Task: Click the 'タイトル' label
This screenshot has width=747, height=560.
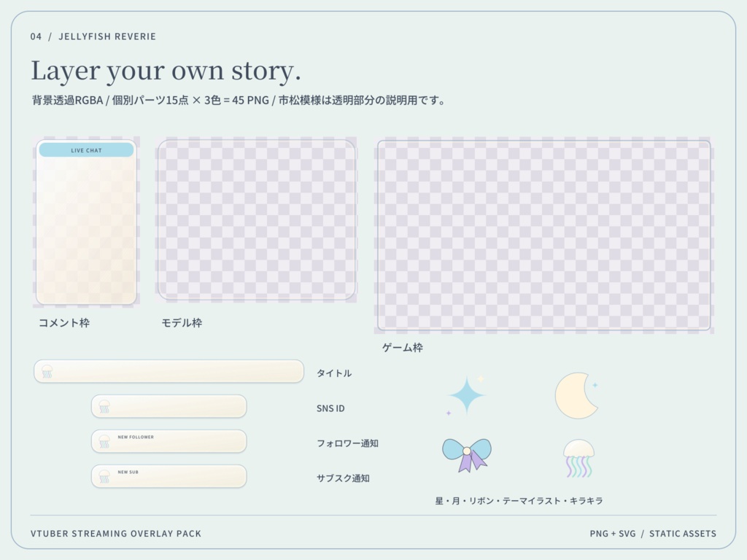Action: pyautogui.click(x=334, y=373)
